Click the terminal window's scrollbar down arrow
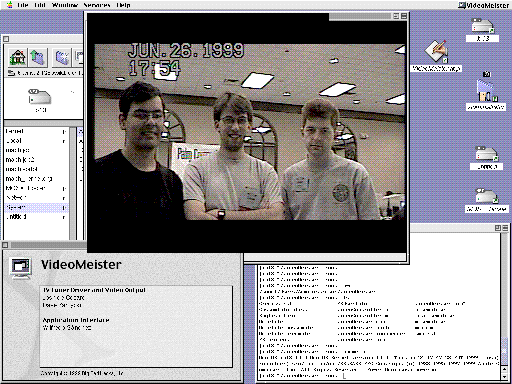512x384 pixels. click(x=505, y=376)
